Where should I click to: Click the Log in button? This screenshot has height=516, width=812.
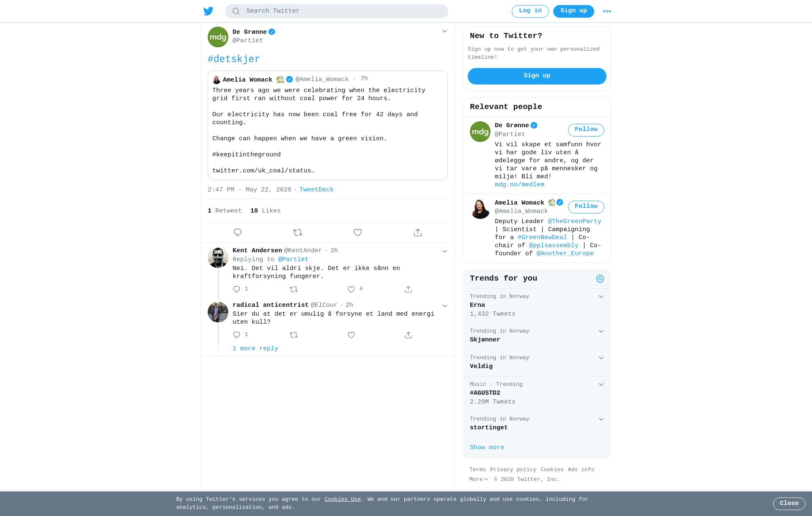pyautogui.click(x=530, y=11)
